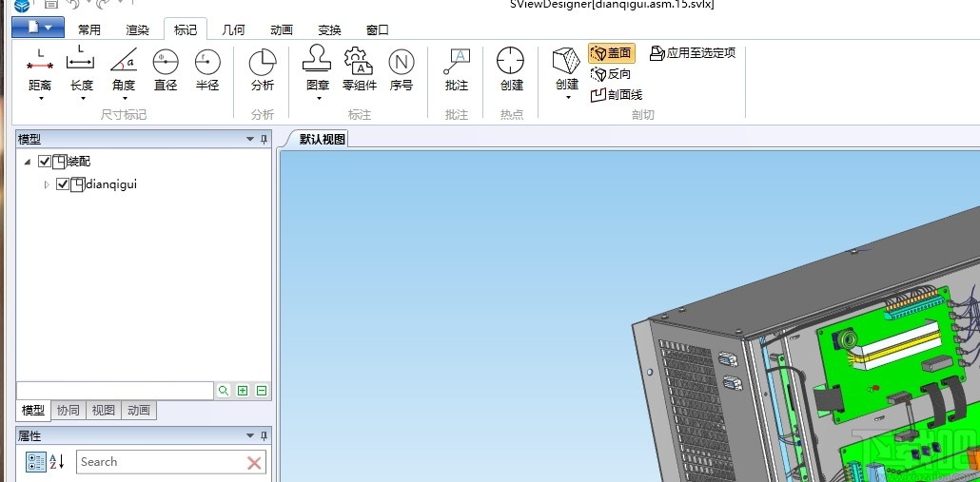The height and width of the screenshot is (482, 980).
Task: Expand the dianqigui tree node
Action: pos(47,184)
